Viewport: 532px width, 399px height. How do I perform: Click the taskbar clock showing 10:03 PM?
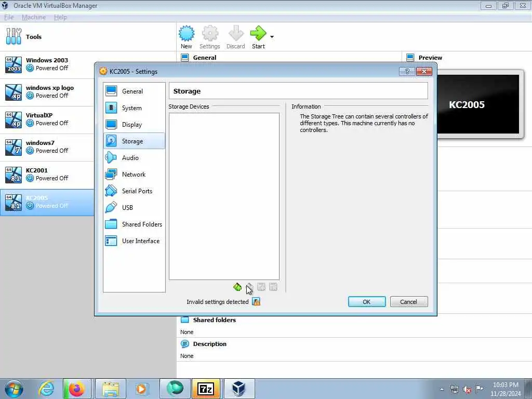tap(506, 389)
